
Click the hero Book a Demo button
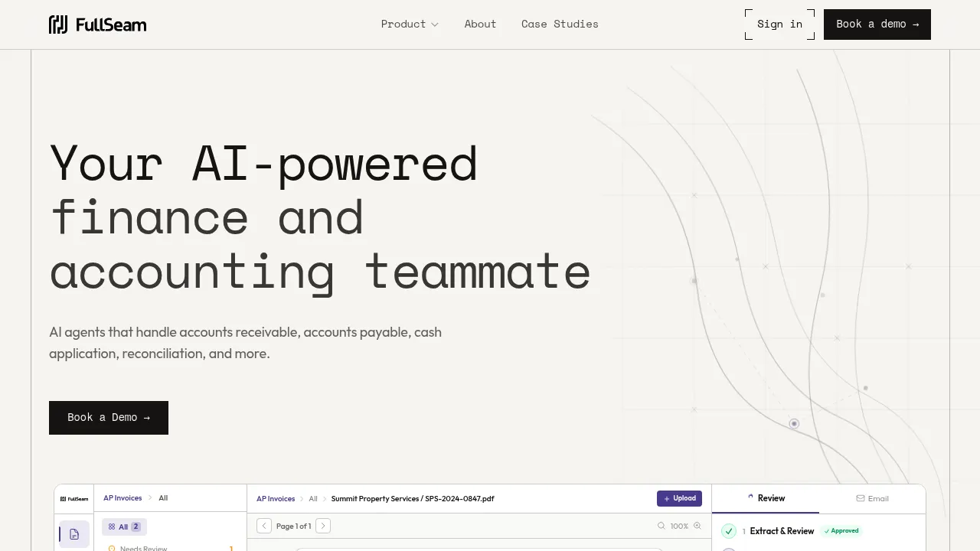click(x=109, y=418)
